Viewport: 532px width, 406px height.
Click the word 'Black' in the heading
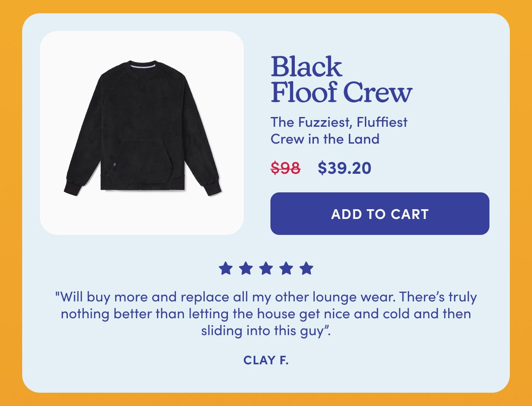point(306,67)
